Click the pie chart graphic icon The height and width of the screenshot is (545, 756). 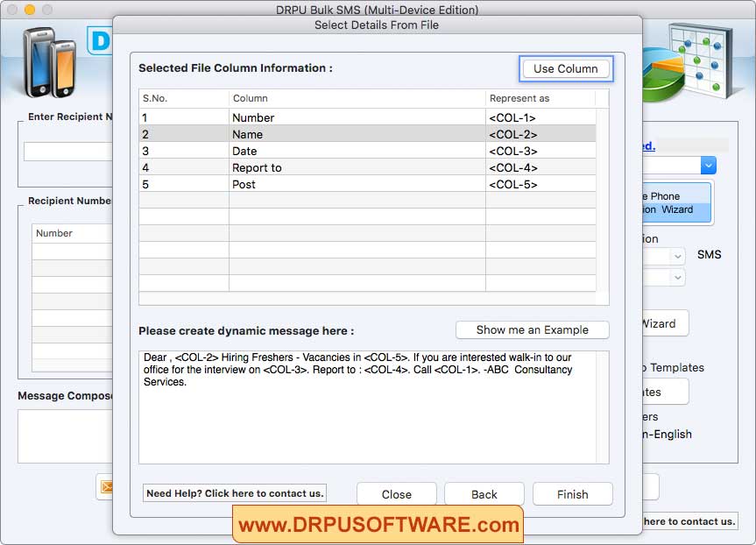pyautogui.click(x=663, y=74)
